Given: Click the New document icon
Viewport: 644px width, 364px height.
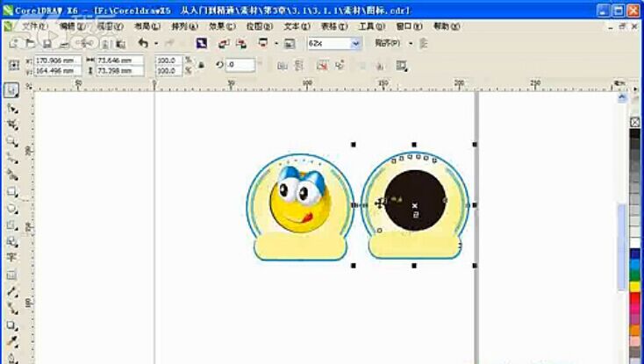Looking at the screenshot, I should point(14,43).
